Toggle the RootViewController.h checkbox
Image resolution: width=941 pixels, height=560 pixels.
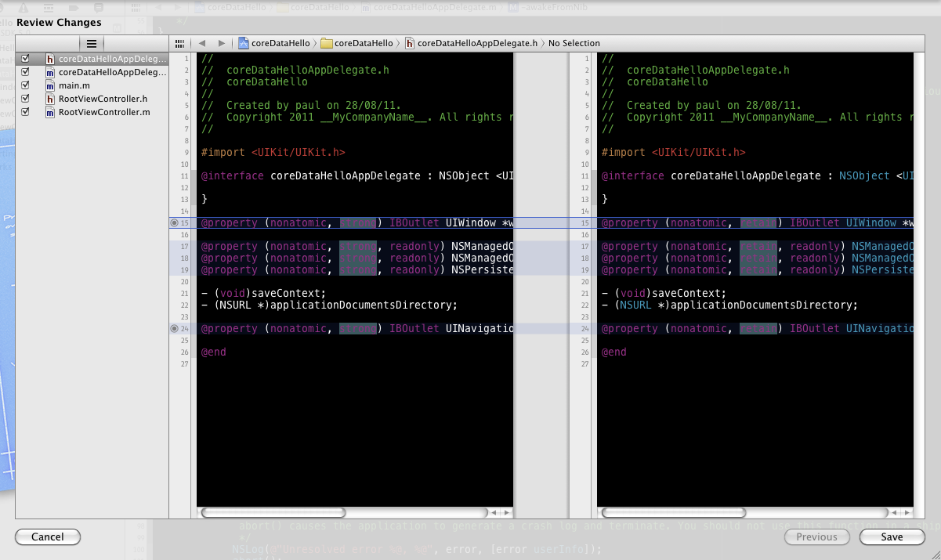click(26, 99)
